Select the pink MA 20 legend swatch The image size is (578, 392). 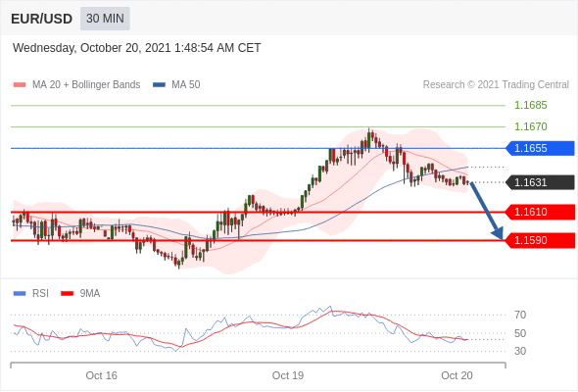click(20, 85)
